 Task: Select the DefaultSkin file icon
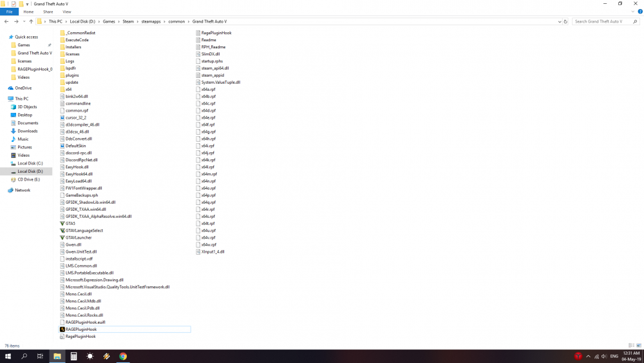pyautogui.click(x=62, y=146)
